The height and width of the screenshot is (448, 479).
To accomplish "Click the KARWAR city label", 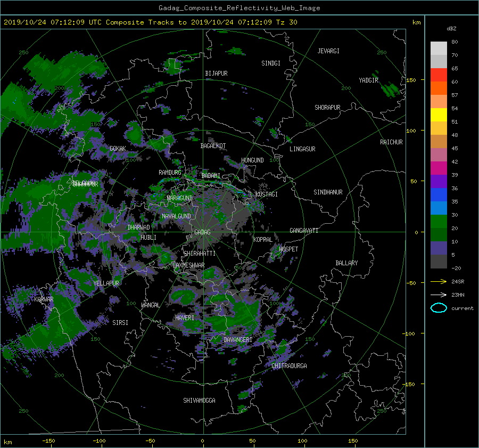I will pos(44,299).
